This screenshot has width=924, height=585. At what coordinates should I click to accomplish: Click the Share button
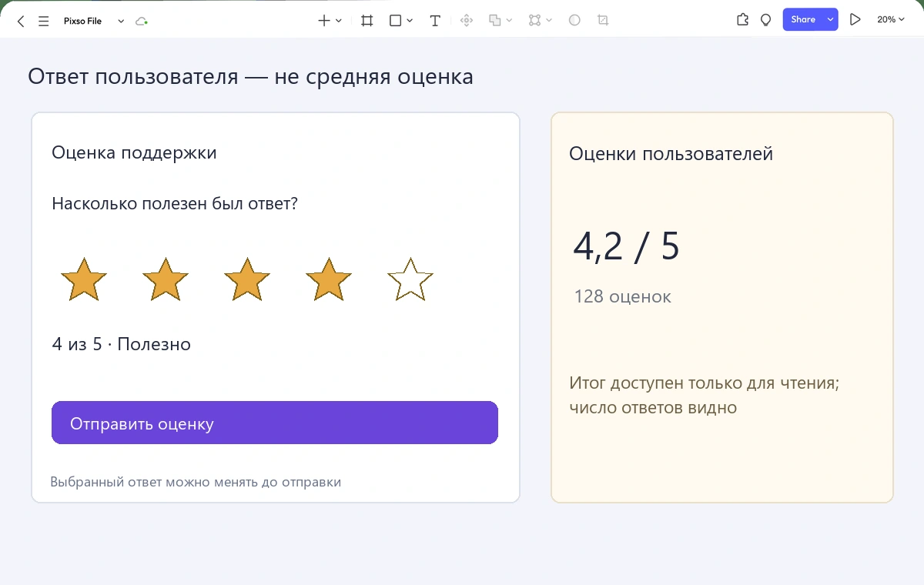(x=803, y=20)
